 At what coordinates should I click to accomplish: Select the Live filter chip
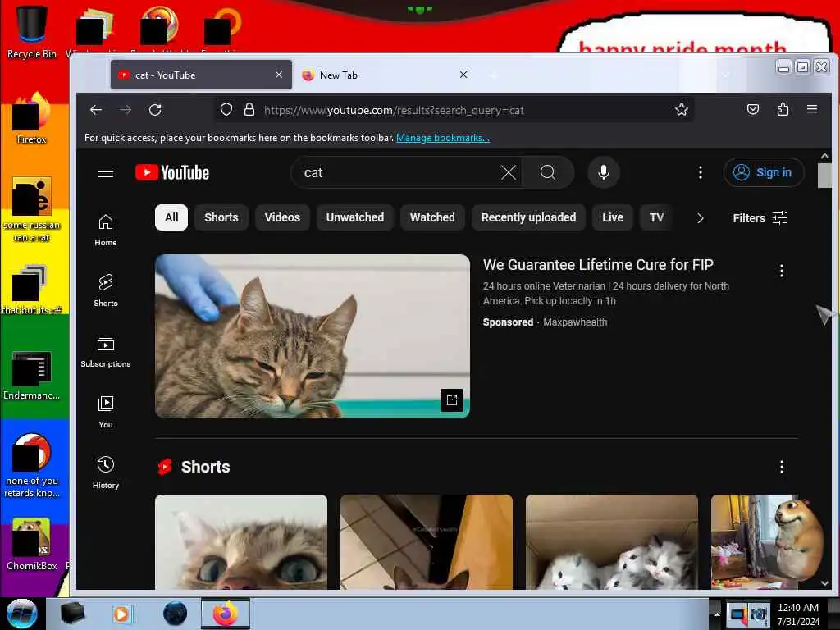coord(612,217)
